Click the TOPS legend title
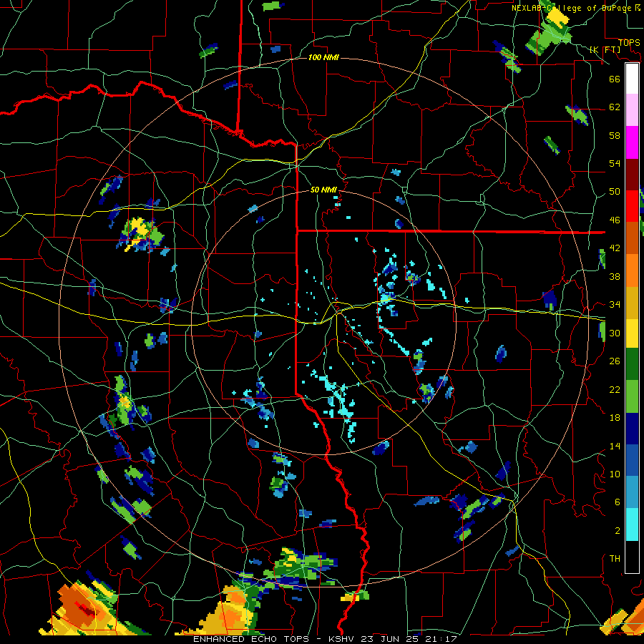The image size is (644, 644). click(x=629, y=42)
